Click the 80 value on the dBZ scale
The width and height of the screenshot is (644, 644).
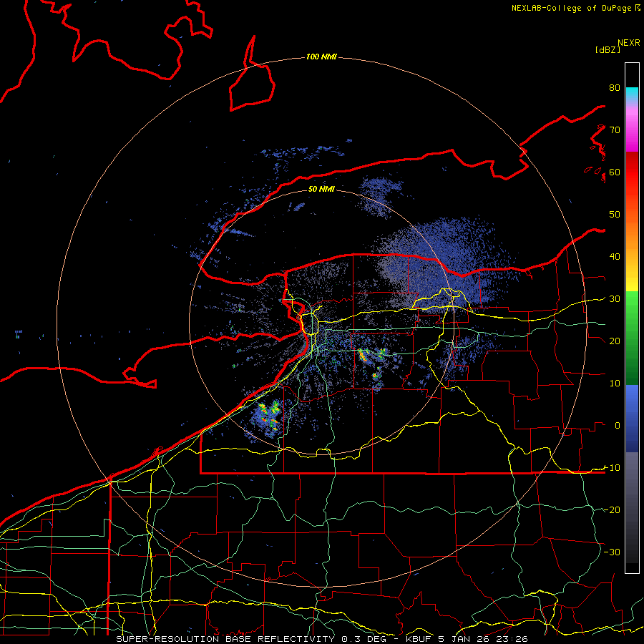[615, 88]
